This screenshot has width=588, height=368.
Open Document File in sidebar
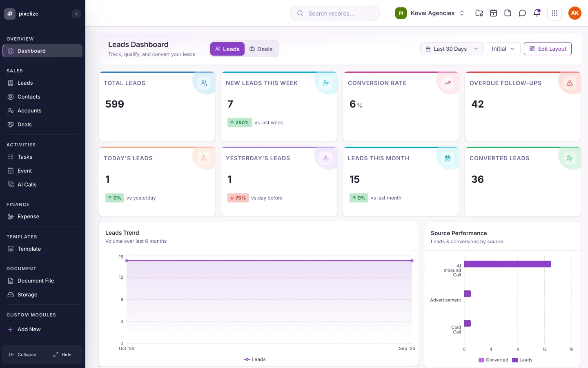[x=42, y=281]
